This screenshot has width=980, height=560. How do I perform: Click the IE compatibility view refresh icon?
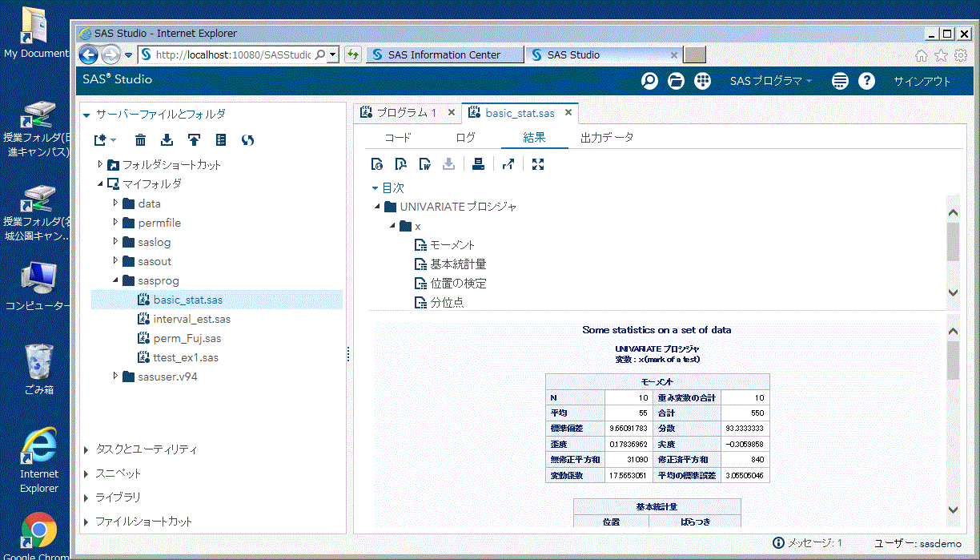pyautogui.click(x=353, y=54)
